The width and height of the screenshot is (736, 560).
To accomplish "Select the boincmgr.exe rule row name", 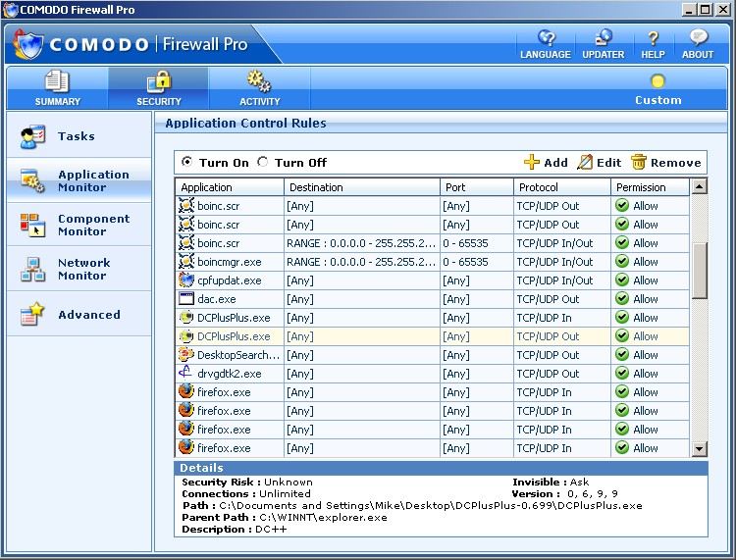I will pyautogui.click(x=229, y=262).
